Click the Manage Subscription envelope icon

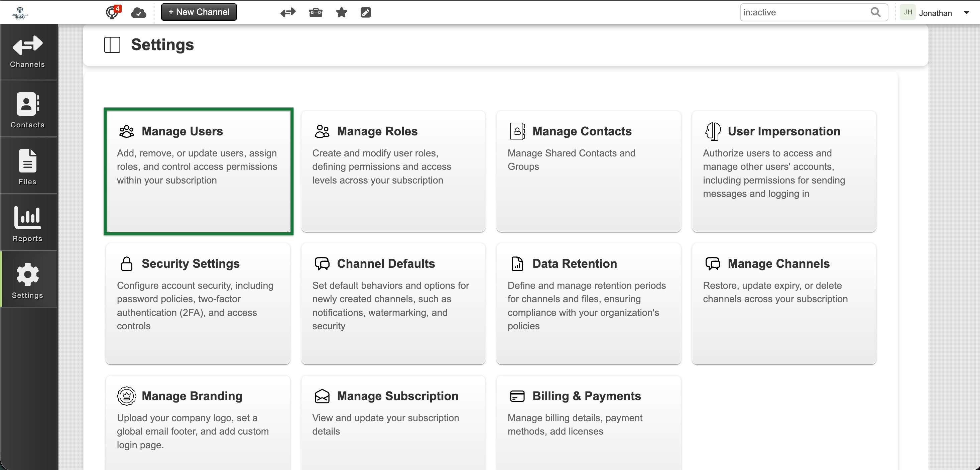322,396
